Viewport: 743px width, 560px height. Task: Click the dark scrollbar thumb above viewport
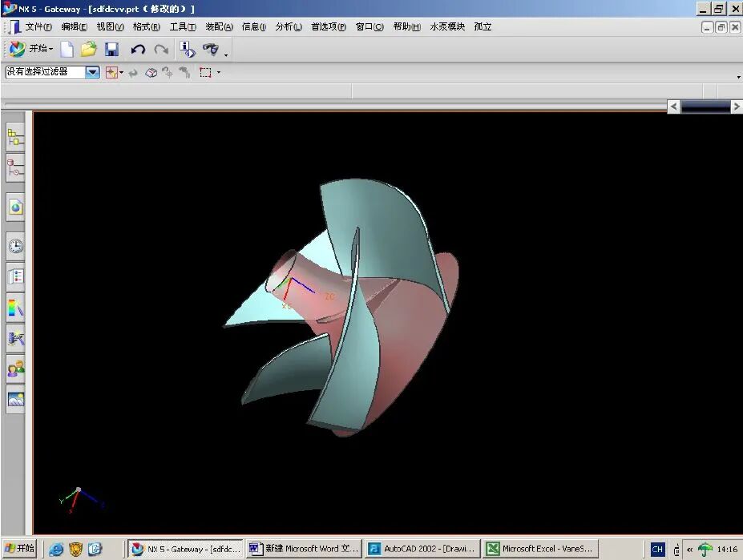[705, 107]
